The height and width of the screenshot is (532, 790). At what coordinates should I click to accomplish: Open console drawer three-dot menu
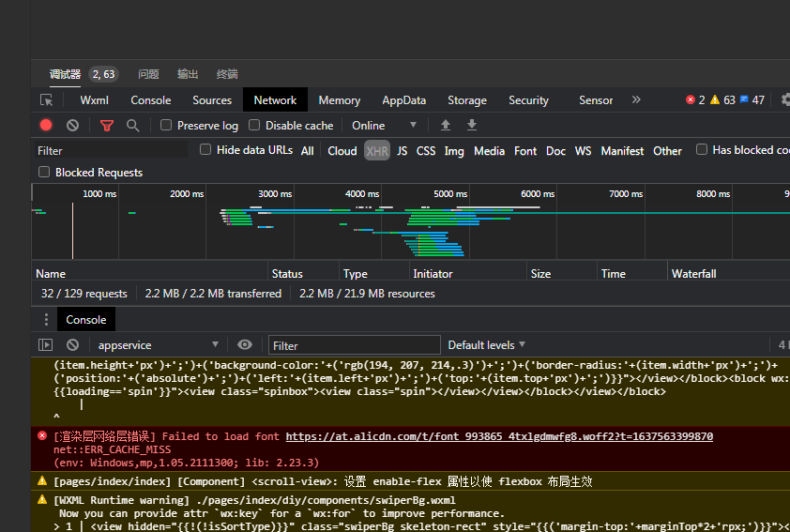(46, 319)
